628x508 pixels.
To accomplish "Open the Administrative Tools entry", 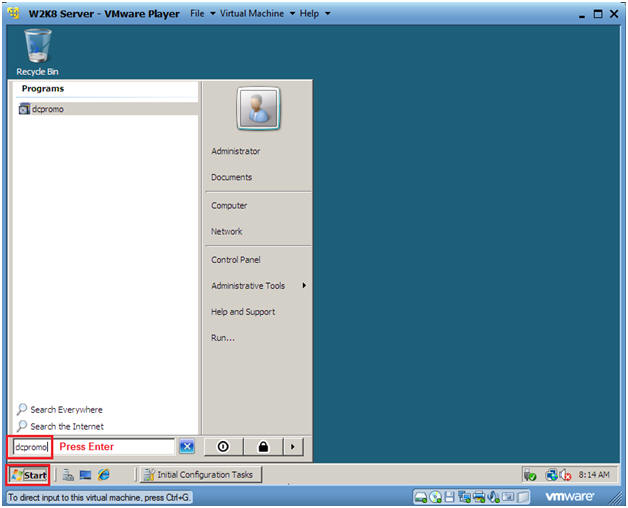I will coord(248,286).
